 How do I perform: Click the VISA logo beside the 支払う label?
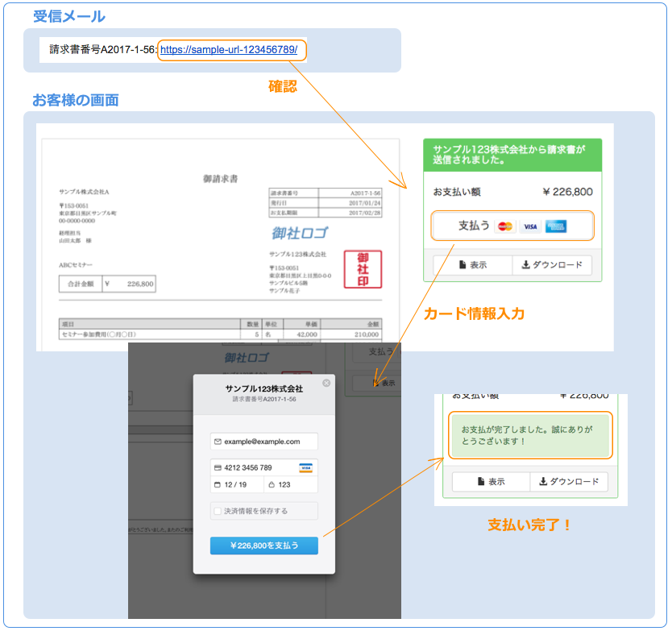[x=529, y=226]
